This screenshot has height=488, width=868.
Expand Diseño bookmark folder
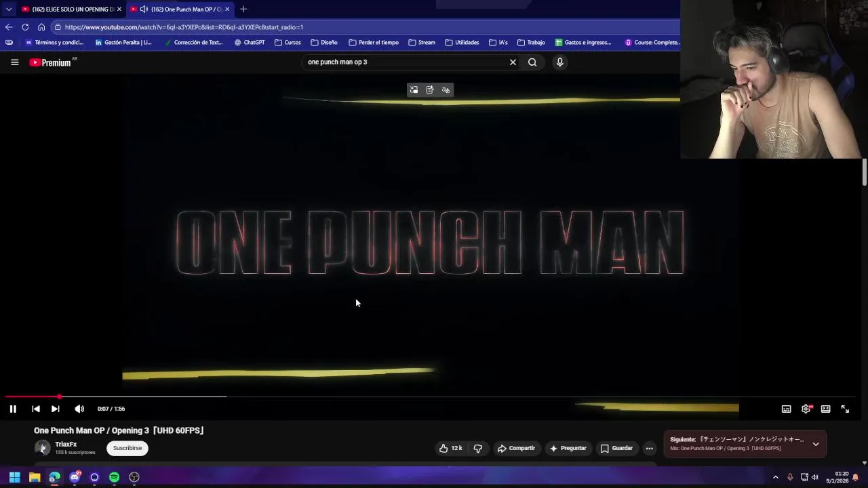tap(324, 42)
